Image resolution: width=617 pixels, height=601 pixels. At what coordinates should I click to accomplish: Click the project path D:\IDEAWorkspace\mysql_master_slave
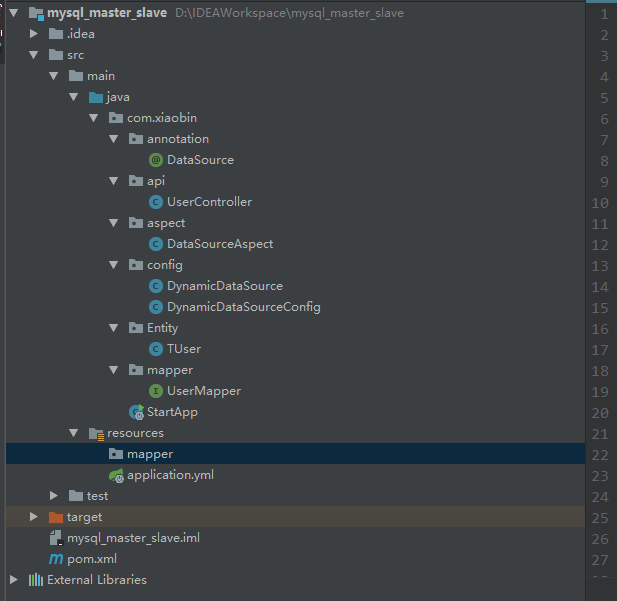[x=289, y=13]
